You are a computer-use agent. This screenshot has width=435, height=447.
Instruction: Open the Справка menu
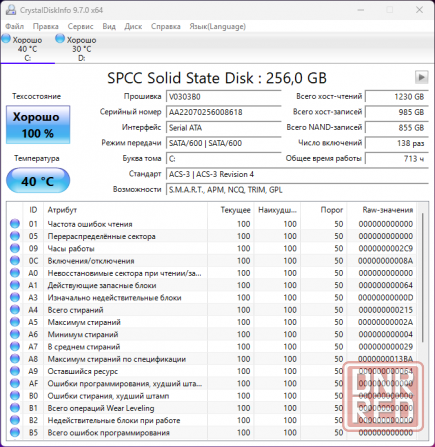[x=166, y=26]
